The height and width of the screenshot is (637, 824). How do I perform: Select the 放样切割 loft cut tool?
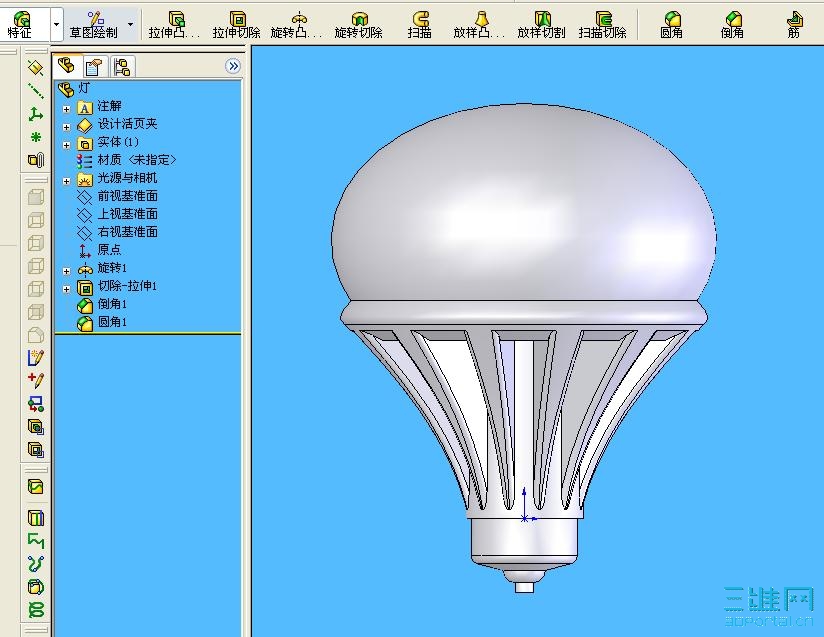pyautogui.click(x=541, y=25)
